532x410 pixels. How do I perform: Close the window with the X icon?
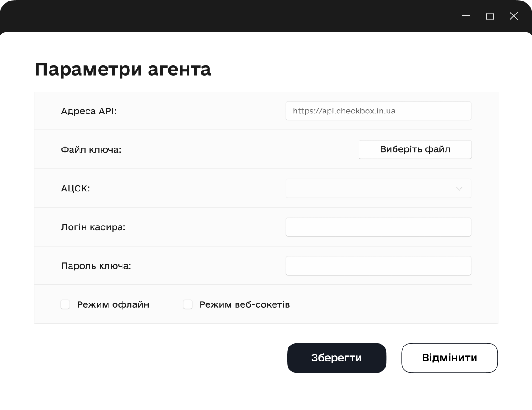514,16
